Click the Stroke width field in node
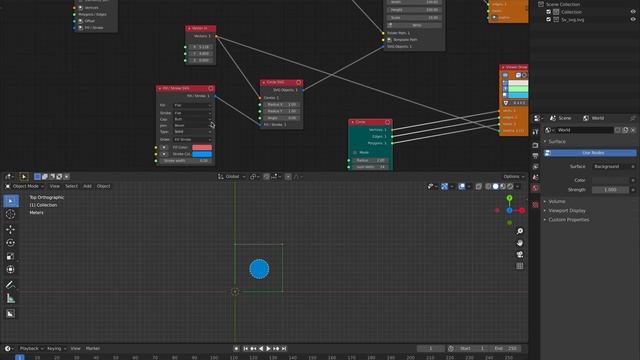Image resolution: width=640 pixels, height=360 pixels. pos(186,161)
